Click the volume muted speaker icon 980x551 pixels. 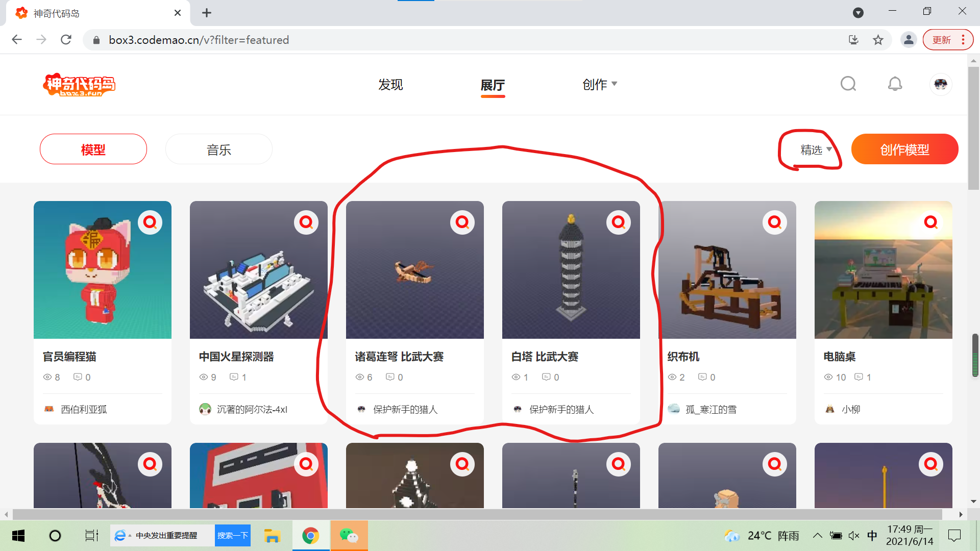click(x=853, y=536)
